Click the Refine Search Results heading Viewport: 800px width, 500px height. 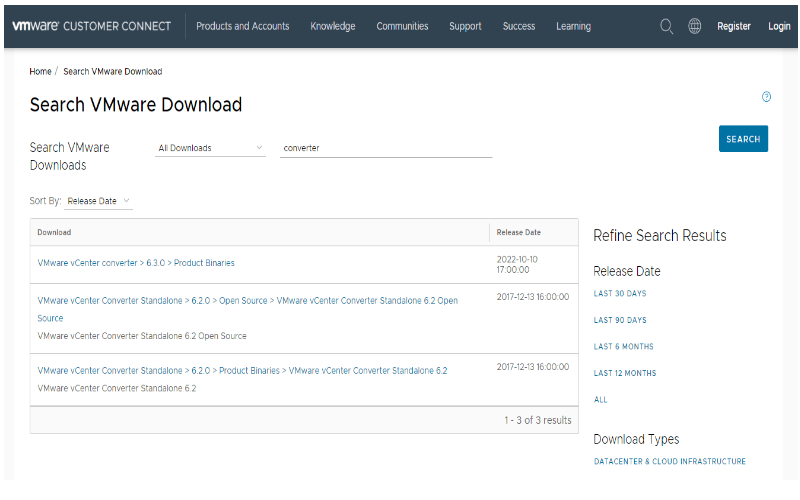point(660,235)
